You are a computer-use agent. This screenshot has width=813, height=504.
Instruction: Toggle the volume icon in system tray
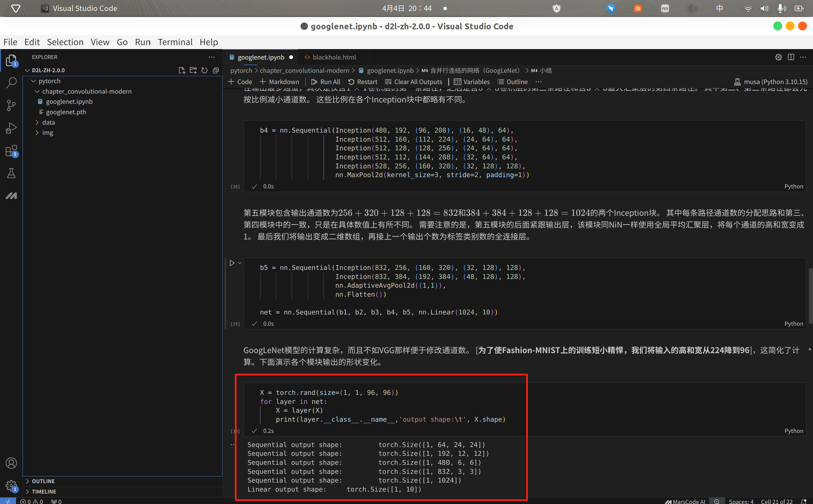pos(764,8)
